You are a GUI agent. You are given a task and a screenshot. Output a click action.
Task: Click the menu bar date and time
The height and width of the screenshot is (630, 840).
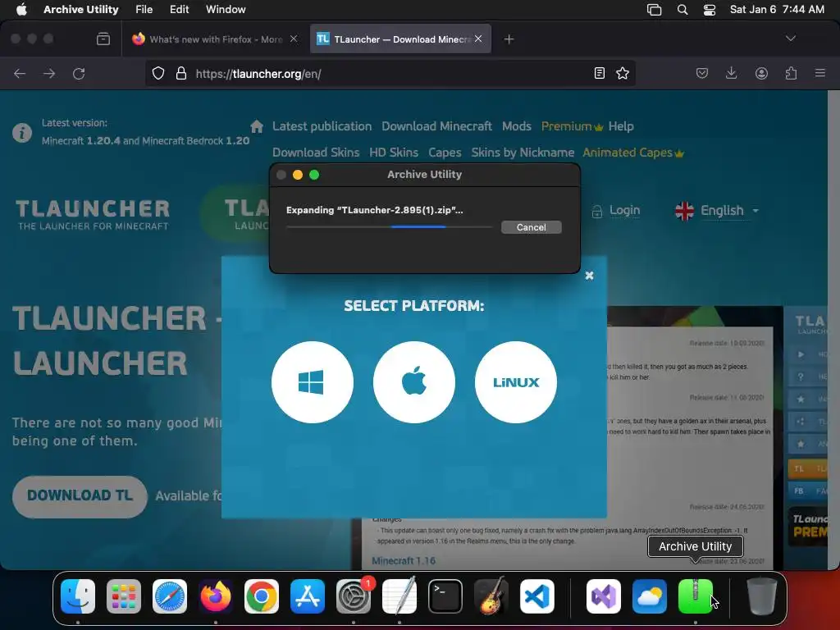pyautogui.click(x=777, y=9)
